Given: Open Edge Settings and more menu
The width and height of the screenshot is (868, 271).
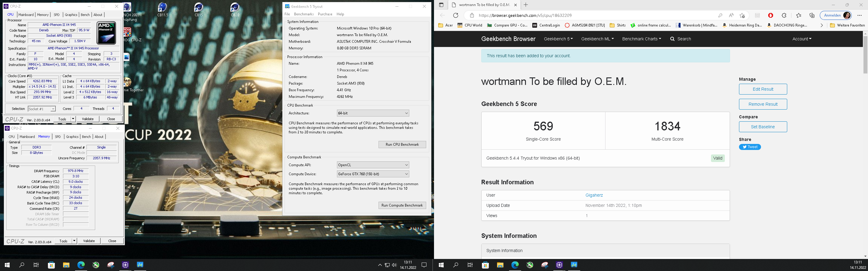Looking at the screenshot, I should [x=859, y=15].
